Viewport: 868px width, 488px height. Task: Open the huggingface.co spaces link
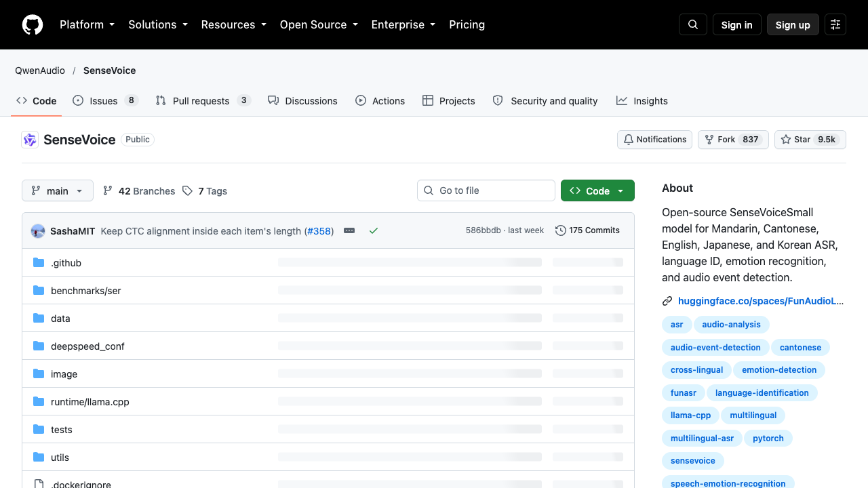761,301
